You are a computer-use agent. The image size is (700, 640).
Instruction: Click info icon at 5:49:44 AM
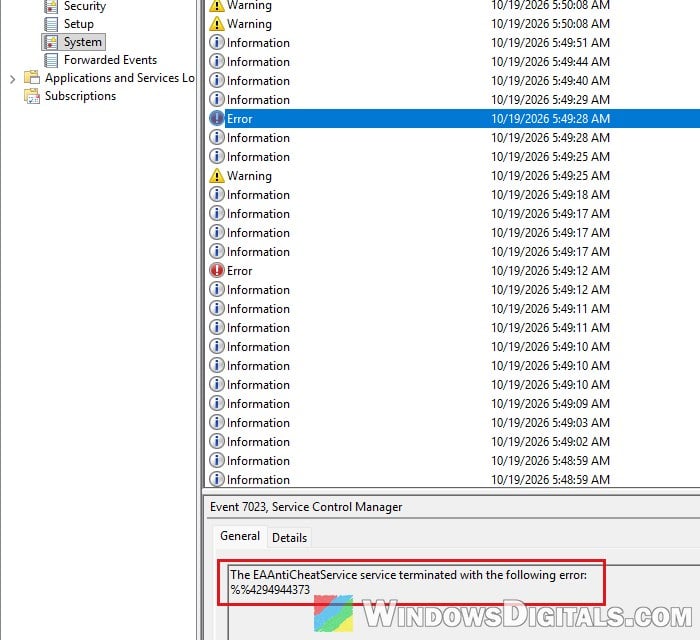pos(217,61)
